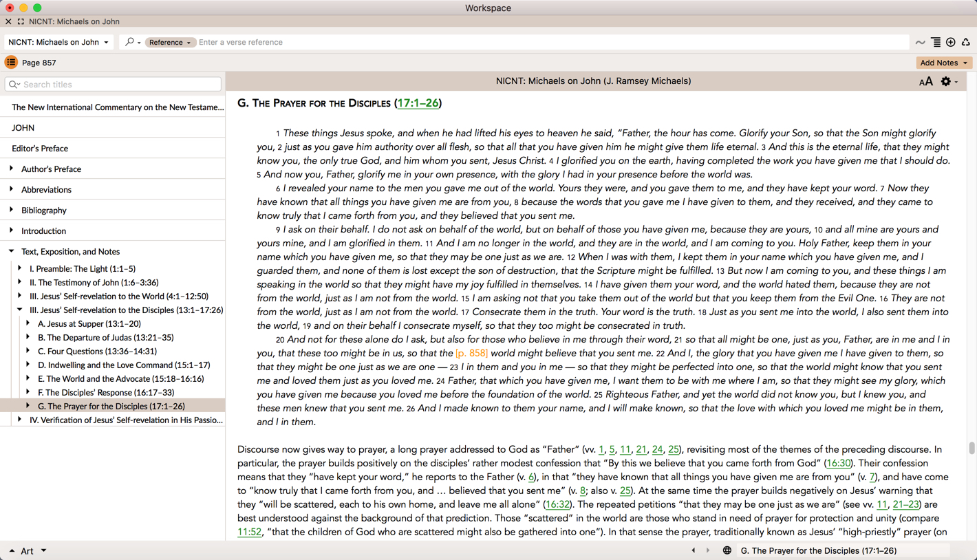Select F. The Disciples' Response (16:17–33)

coord(106,392)
